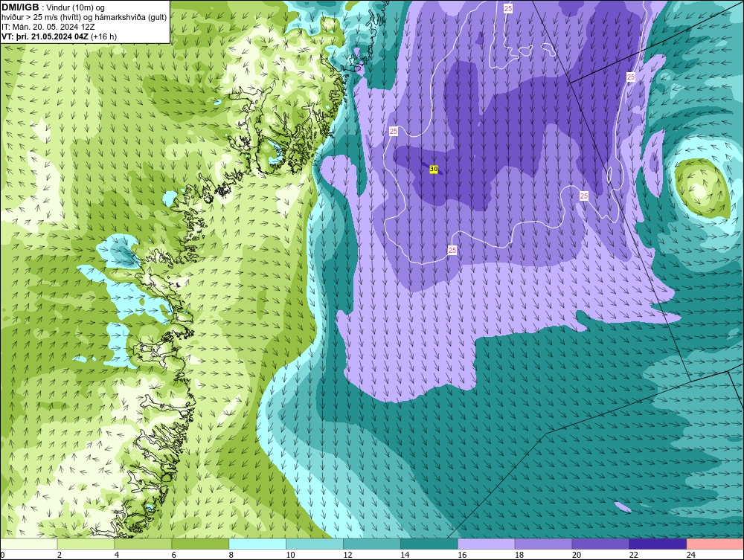Click the legend scale value 24
The image size is (744, 560).
point(691,555)
